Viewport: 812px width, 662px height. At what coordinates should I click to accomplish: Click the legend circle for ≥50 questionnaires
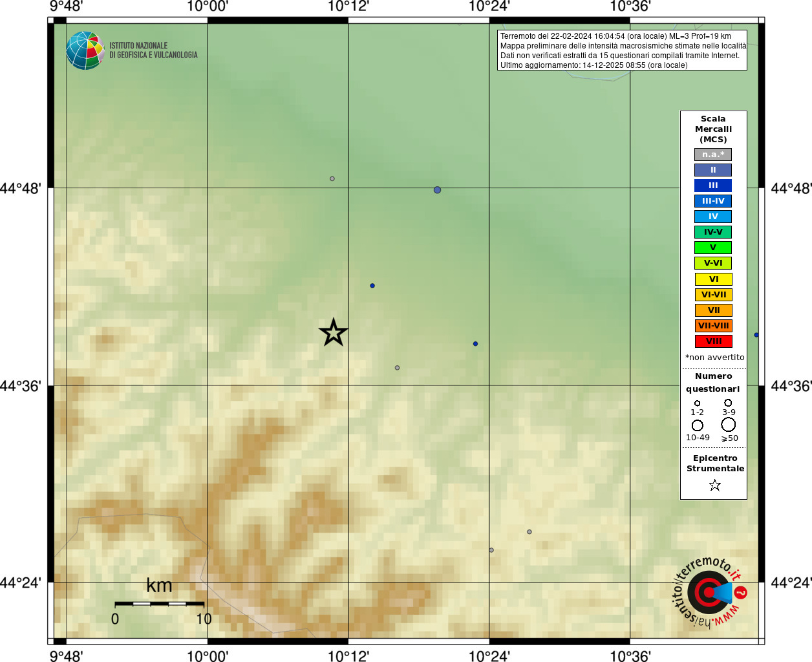pos(729,425)
